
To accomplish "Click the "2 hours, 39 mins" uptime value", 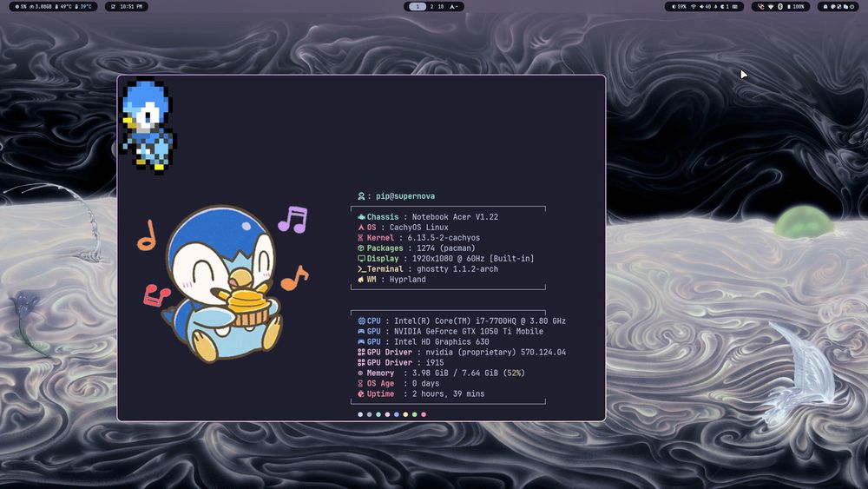I will click(449, 393).
